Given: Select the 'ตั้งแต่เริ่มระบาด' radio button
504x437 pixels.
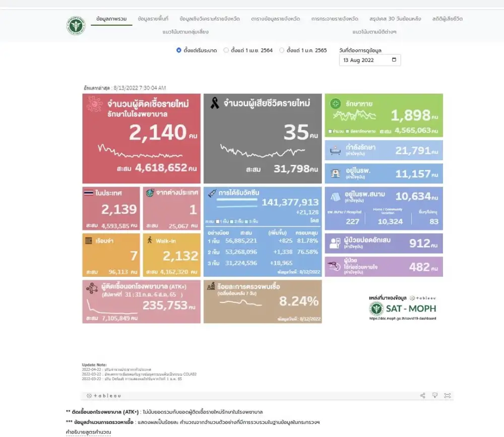Looking at the screenshot, I should tap(179, 50).
